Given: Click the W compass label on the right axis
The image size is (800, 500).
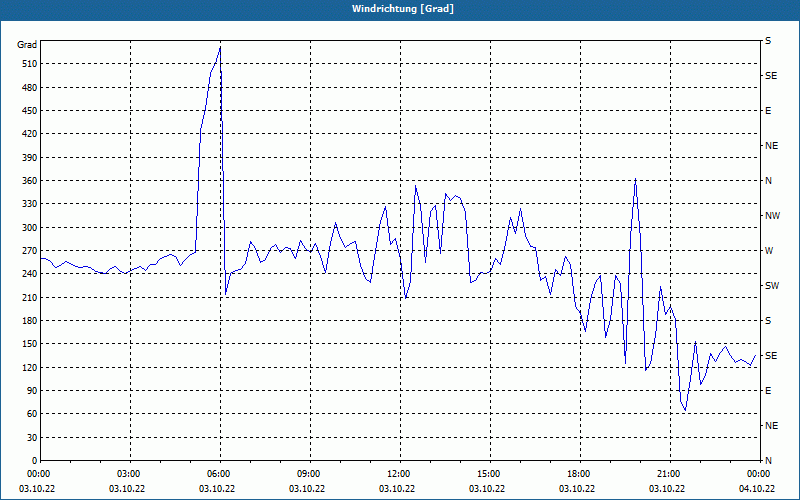Looking at the screenshot, I should (x=769, y=251).
